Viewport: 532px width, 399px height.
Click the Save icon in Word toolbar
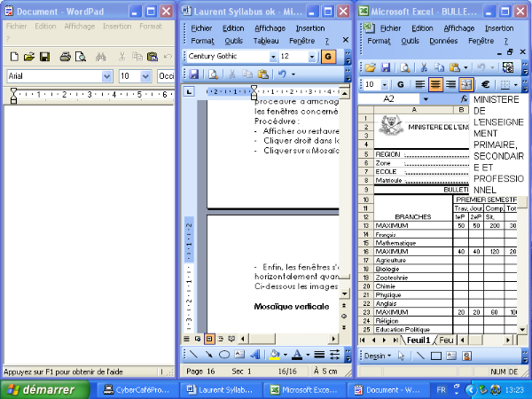[193, 74]
